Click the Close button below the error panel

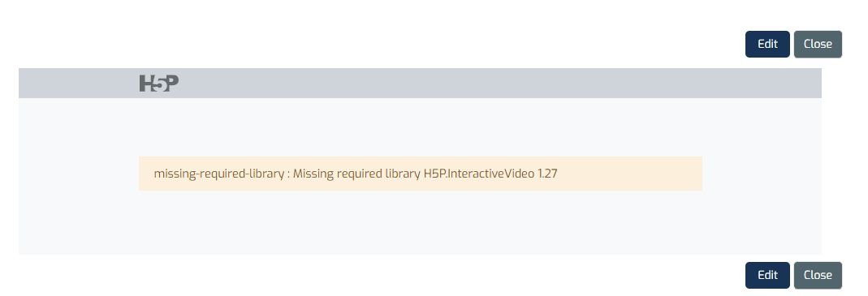[818, 276]
